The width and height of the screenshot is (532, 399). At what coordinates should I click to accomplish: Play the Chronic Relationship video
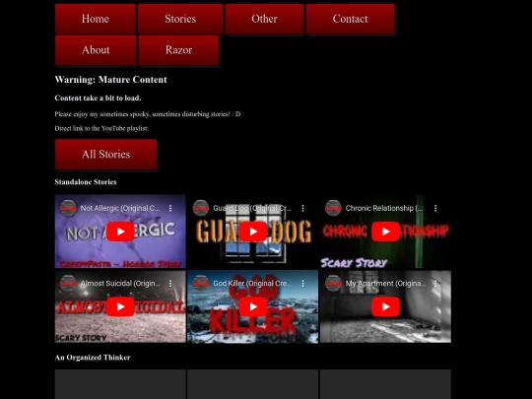click(x=385, y=232)
